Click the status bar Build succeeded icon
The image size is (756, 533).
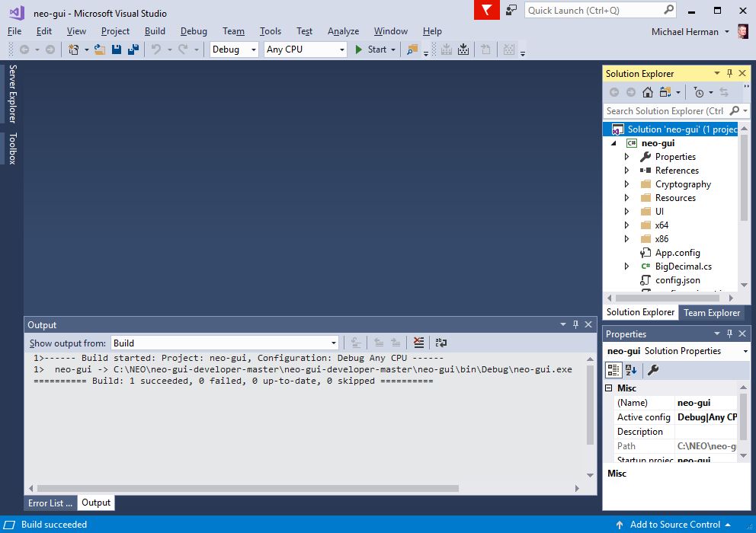tap(9, 525)
